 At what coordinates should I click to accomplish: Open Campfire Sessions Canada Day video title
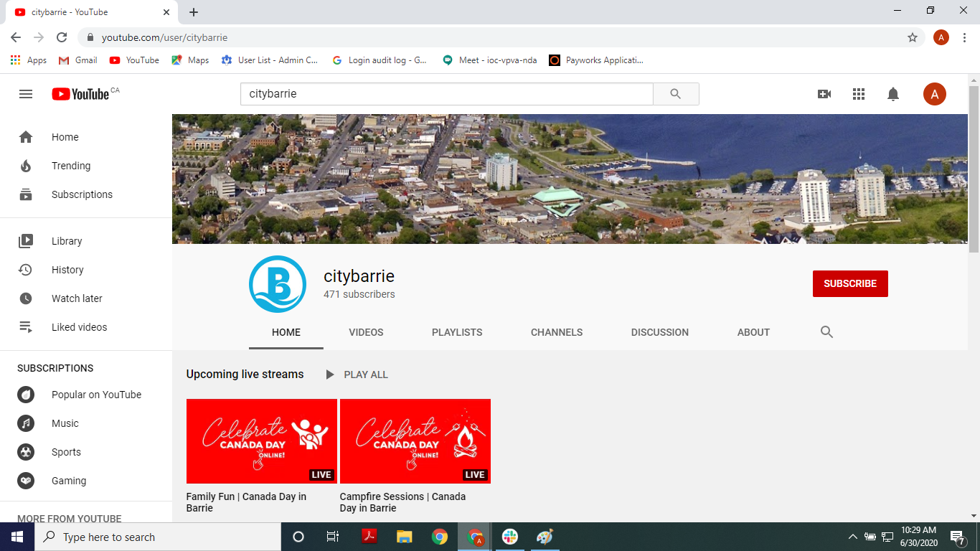402,502
